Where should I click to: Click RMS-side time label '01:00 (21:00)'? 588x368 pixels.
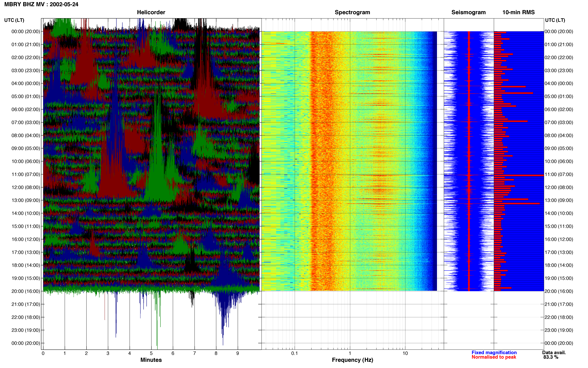tap(559, 45)
